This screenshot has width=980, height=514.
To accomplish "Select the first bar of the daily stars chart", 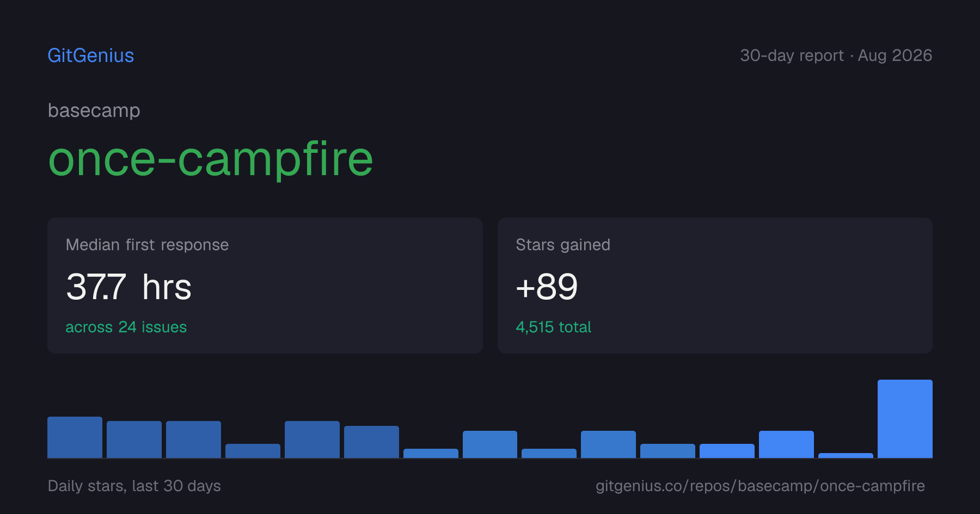I will coord(75,437).
